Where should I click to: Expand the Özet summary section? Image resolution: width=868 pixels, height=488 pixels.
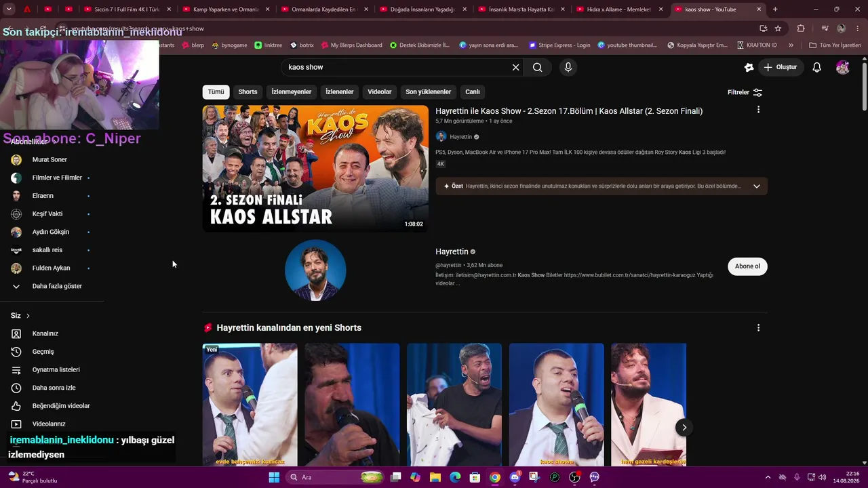[x=757, y=186]
